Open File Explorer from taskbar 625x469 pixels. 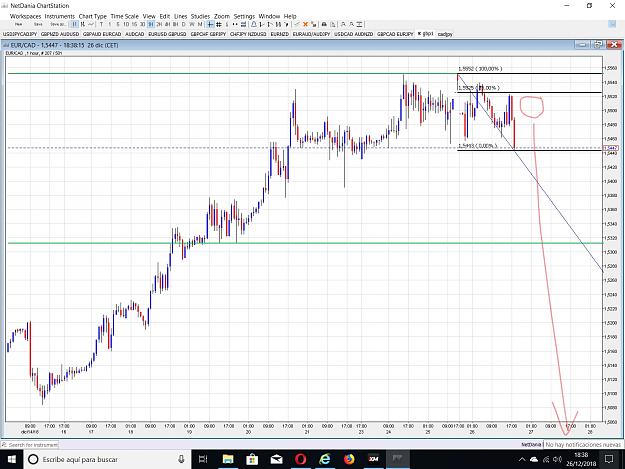coord(228,459)
